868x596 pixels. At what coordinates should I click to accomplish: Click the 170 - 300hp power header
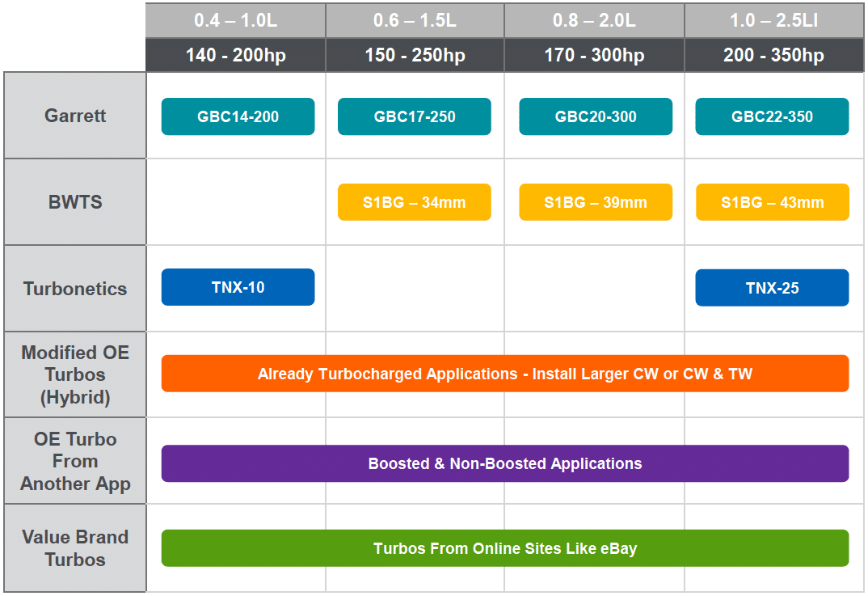click(x=595, y=55)
